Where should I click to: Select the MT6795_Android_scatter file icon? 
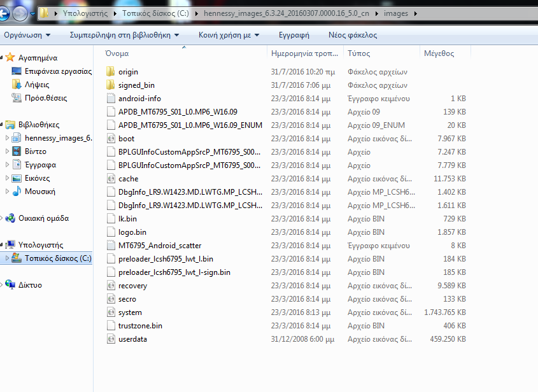pyautogui.click(x=111, y=246)
